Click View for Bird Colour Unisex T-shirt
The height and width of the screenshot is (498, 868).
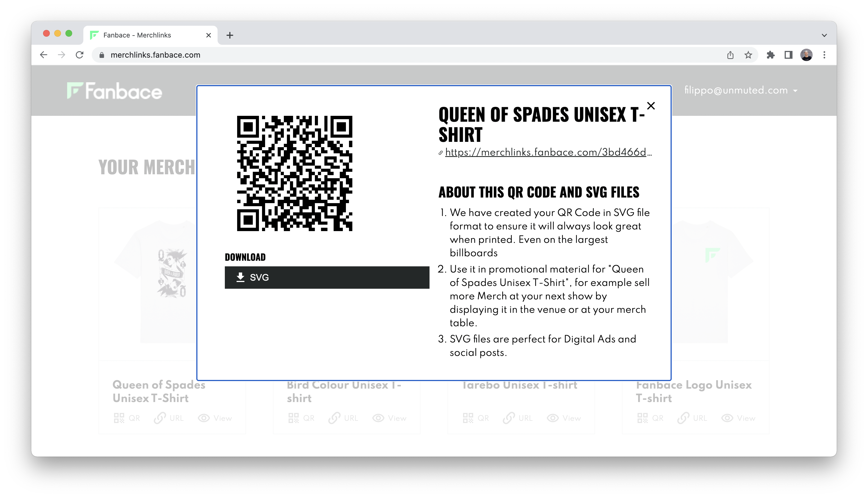point(389,418)
